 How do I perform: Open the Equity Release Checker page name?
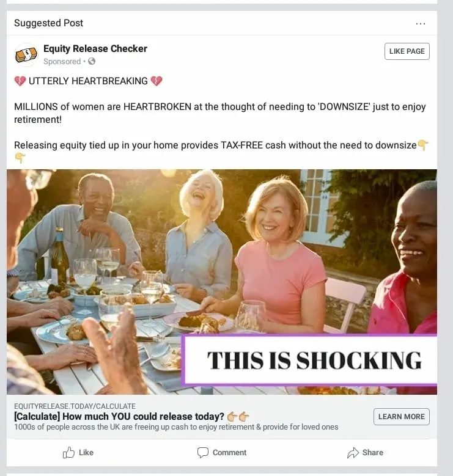coord(95,48)
